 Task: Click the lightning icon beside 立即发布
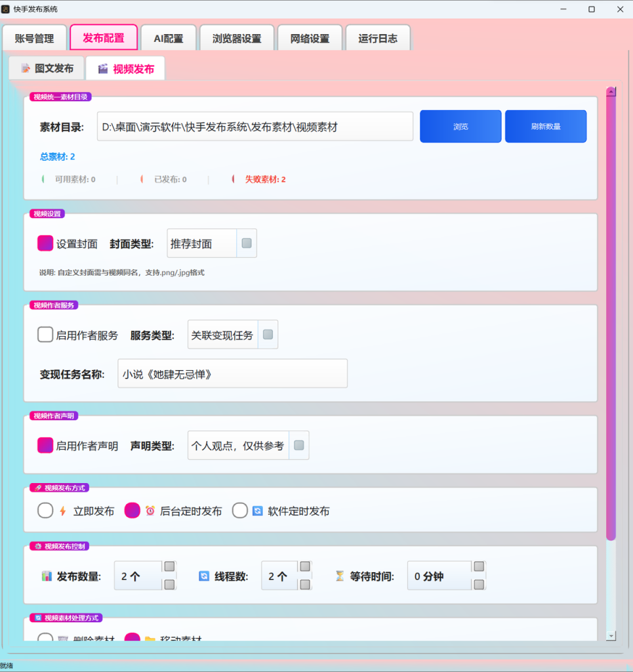(63, 511)
